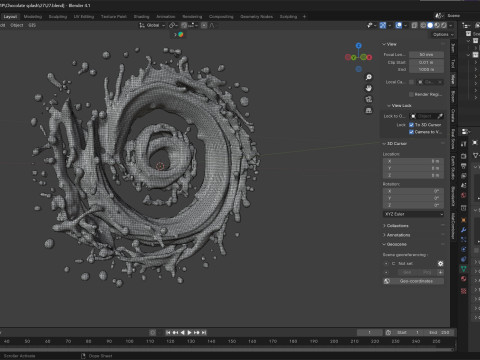Toggle snapping magnet in the header
This screenshot has width=480, height=360.
[x=184, y=25]
